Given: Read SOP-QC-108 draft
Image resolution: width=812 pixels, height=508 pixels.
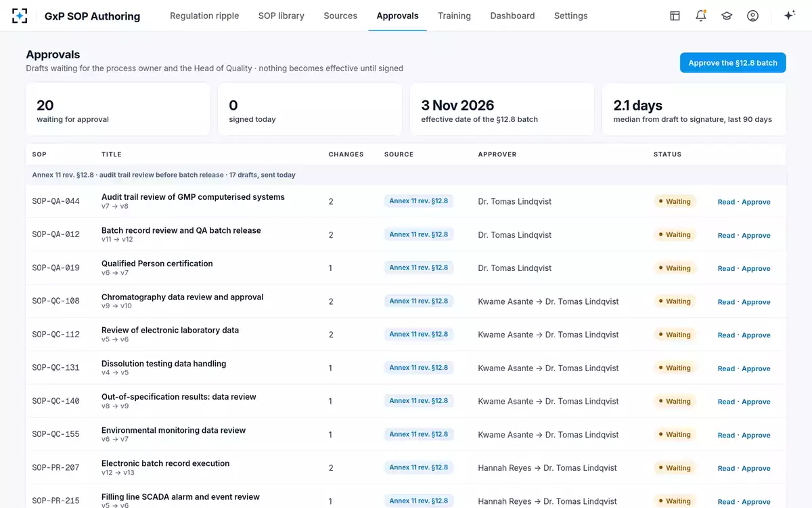Looking at the screenshot, I should 726,301.
